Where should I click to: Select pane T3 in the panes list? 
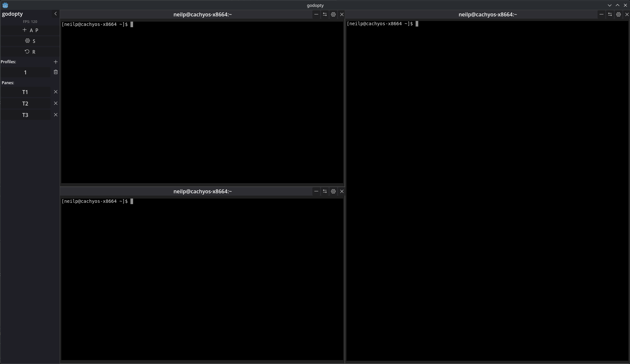[x=25, y=115]
